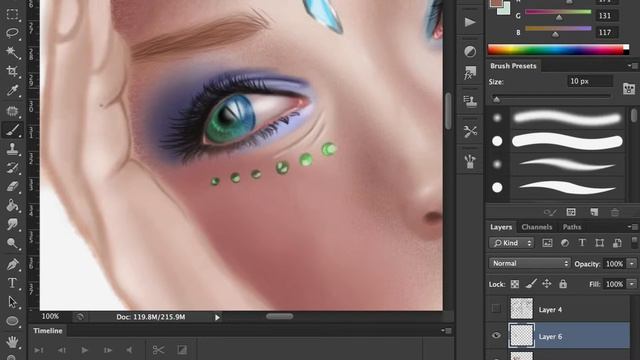Select the Path Selection arrow tool
This screenshot has width=640, height=360.
click(x=12, y=302)
